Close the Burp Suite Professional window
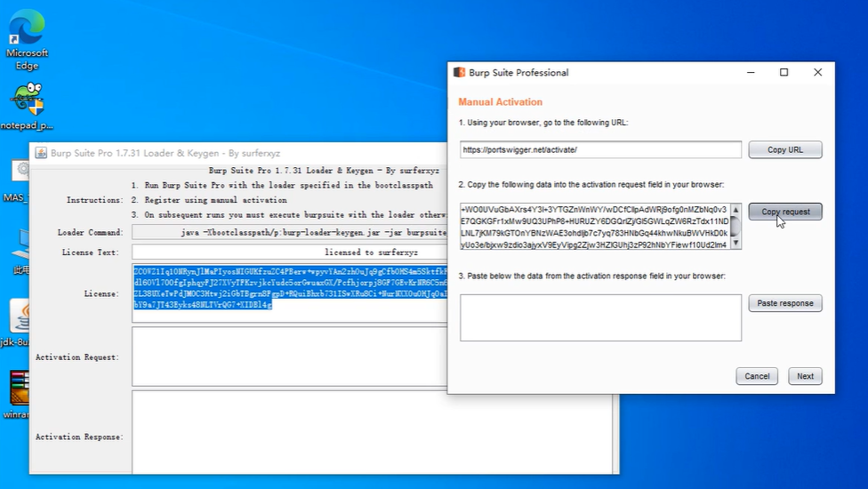Viewport: 868px width, 489px height. [x=817, y=73]
